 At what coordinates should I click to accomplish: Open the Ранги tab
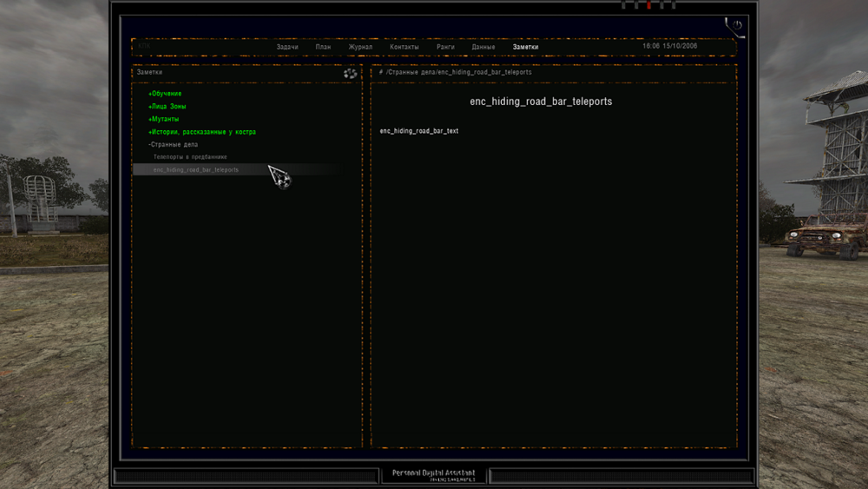coord(445,47)
